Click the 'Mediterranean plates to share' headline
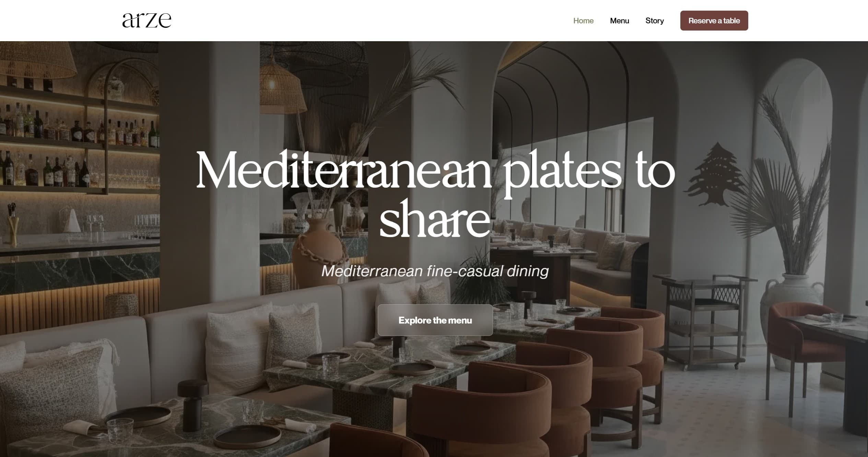The height and width of the screenshot is (457, 868). point(435,193)
